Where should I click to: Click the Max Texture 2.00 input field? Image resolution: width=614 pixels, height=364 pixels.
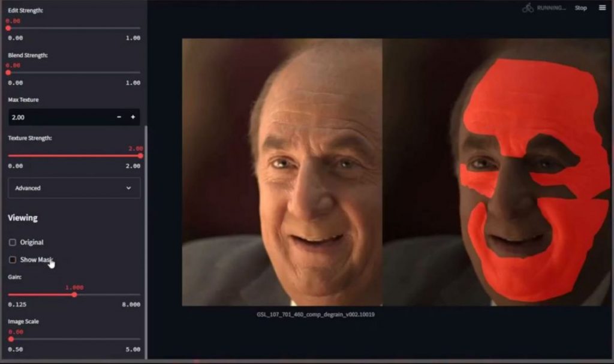(x=61, y=117)
